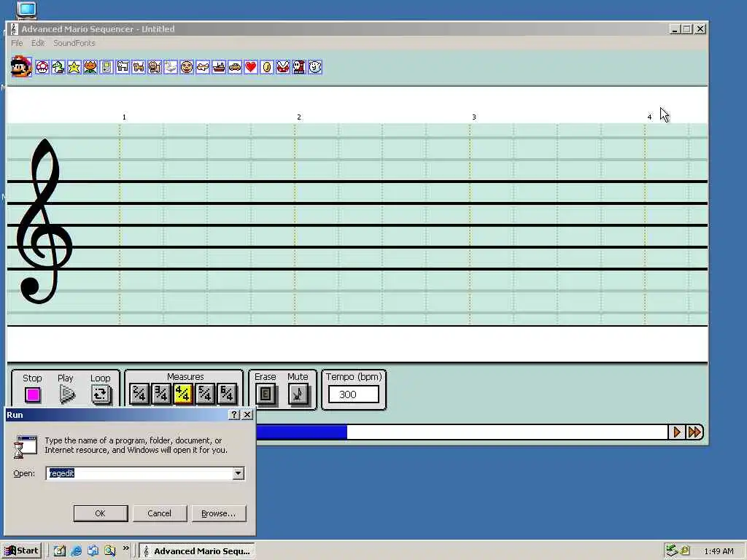Select the mushroom instrument
This screenshot has height=560, width=747.
coord(42,67)
